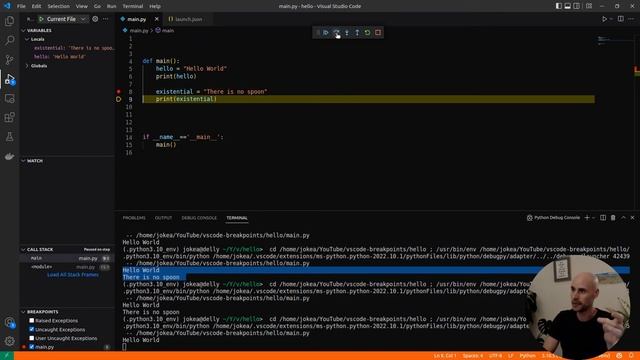Click debug Step Out button
640x360 pixels.
pos(357,33)
